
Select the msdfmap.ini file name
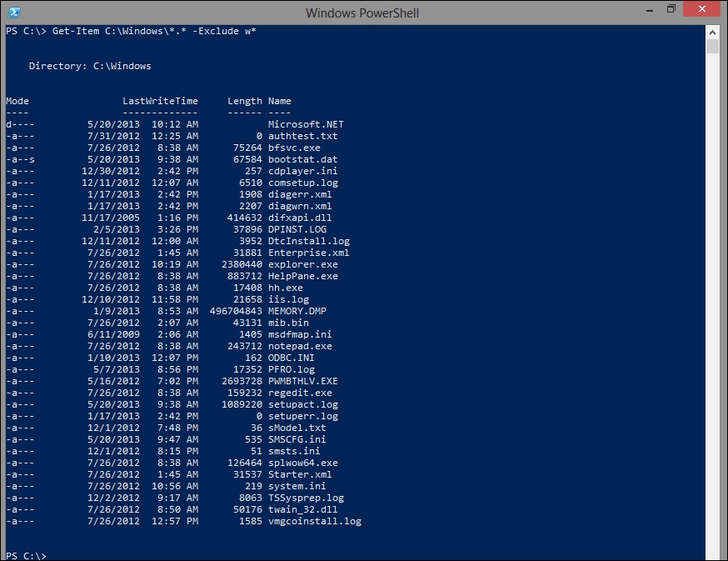pos(300,334)
